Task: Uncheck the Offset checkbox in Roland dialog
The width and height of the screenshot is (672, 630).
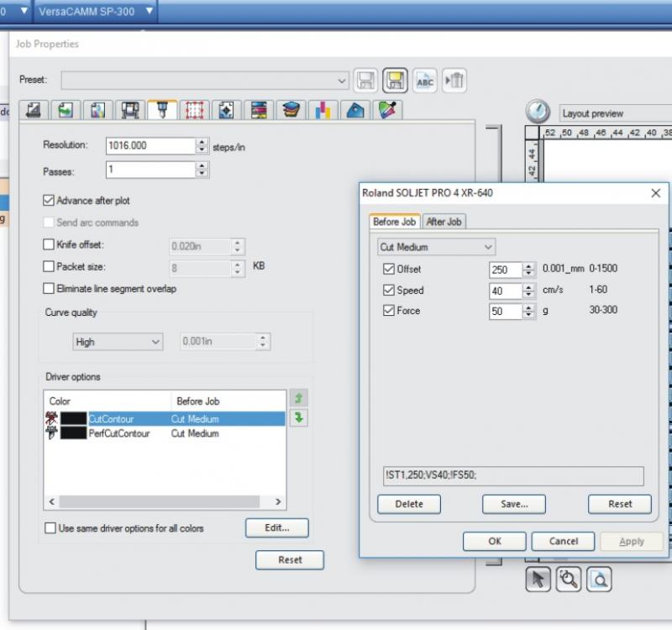Action: click(x=389, y=269)
